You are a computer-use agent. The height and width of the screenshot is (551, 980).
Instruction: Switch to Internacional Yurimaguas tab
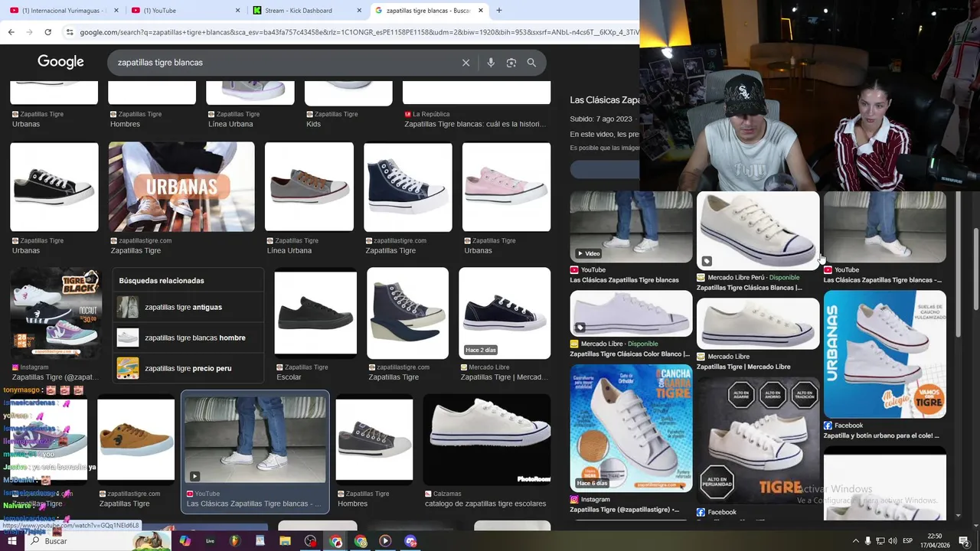coord(64,11)
